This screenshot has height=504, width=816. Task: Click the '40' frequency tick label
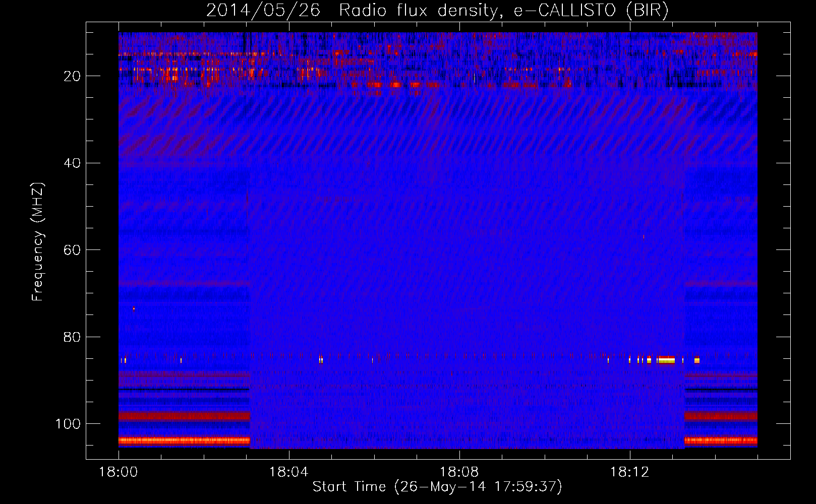point(72,163)
